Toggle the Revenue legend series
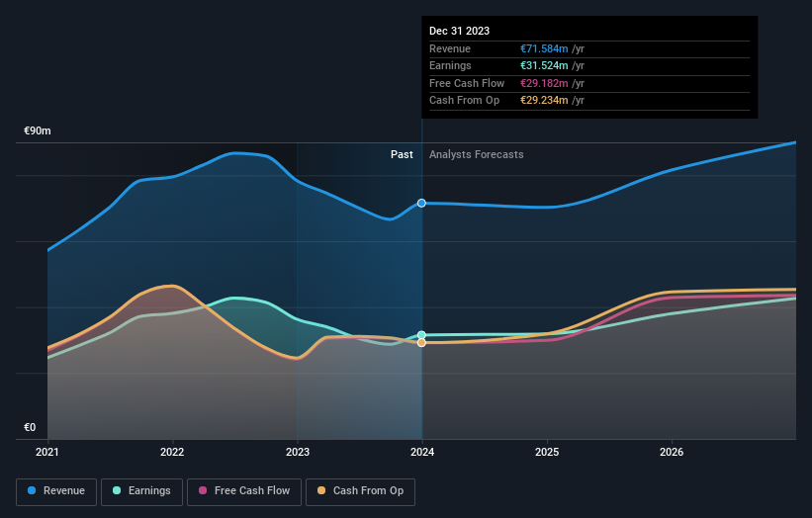The width and height of the screenshot is (812, 518). click(56, 491)
